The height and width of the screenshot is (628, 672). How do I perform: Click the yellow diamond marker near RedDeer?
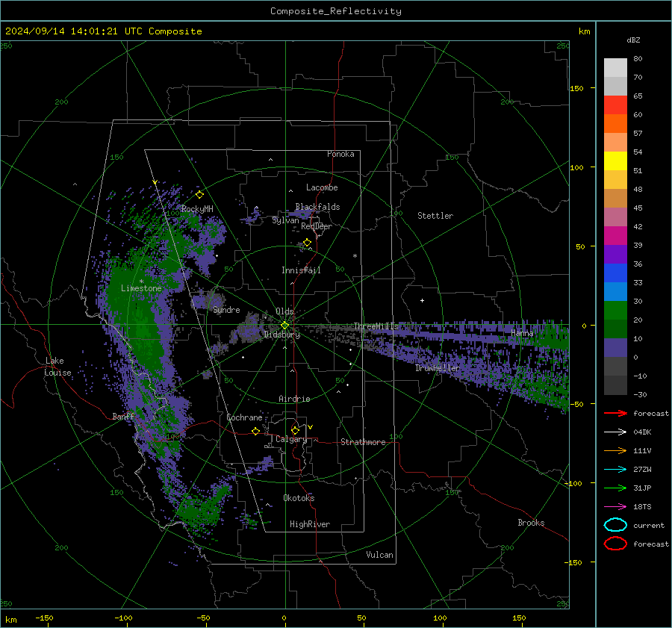tap(308, 243)
